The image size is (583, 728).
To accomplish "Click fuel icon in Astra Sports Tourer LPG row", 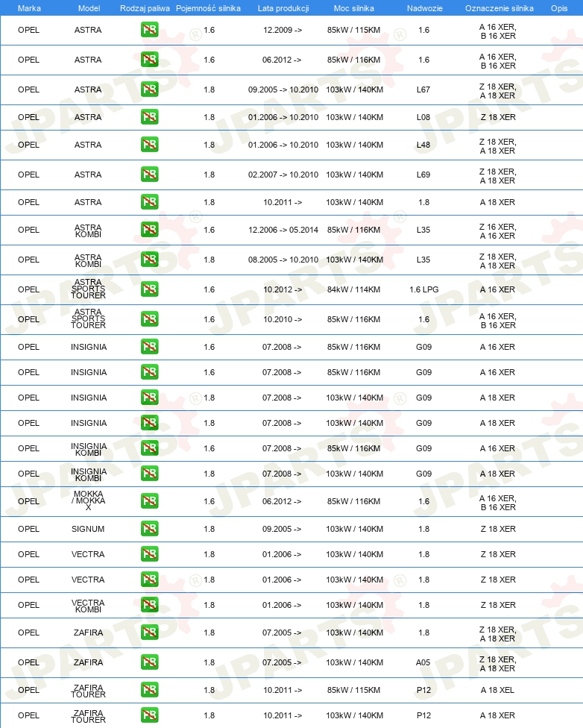I will (x=149, y=289).
